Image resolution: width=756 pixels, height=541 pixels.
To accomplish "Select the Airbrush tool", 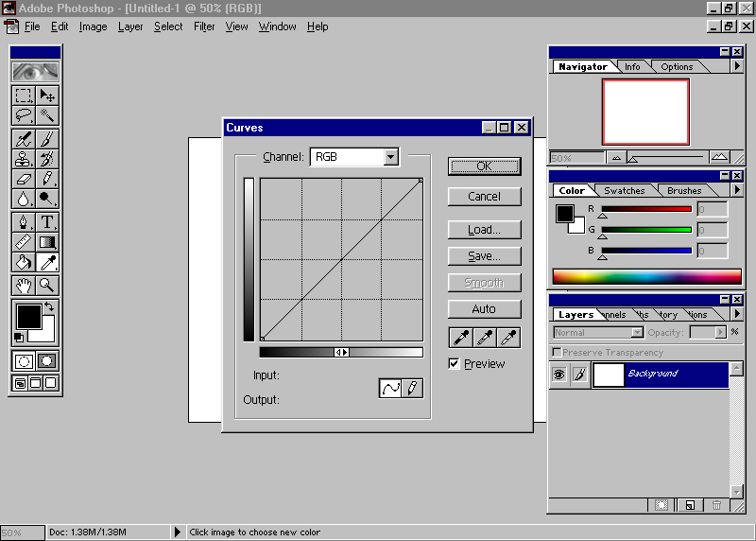I will pos(23,139).
